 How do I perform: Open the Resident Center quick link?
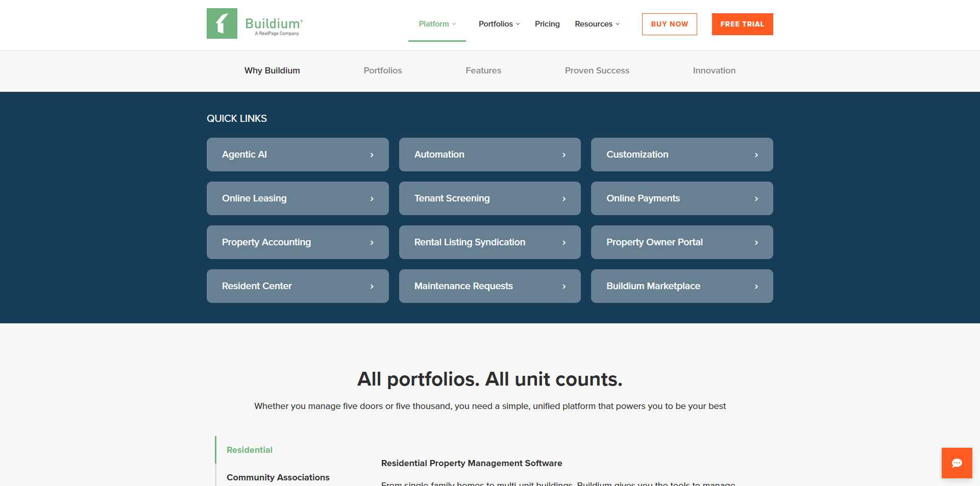coord(298,286)
